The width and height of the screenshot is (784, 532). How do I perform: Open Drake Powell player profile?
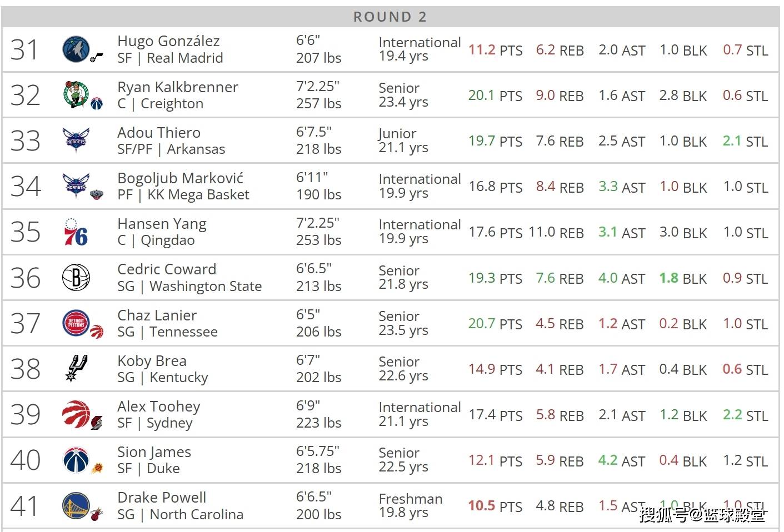click(162, 498)
